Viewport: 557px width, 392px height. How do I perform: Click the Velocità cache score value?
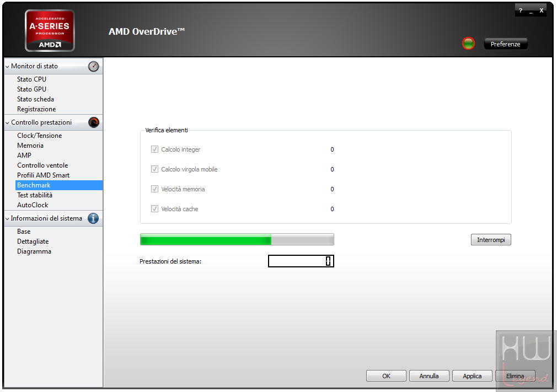(x=332, y=209)
